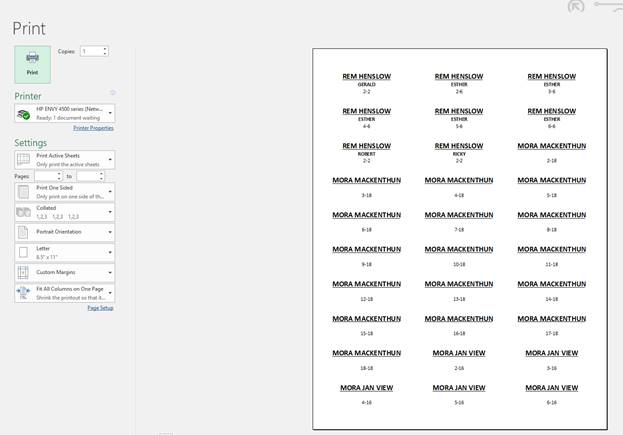The height and width of the screenshot is (435, 623).
Task: Click the Portrait Orientation page icon
Action: click(x=23, y=232)
